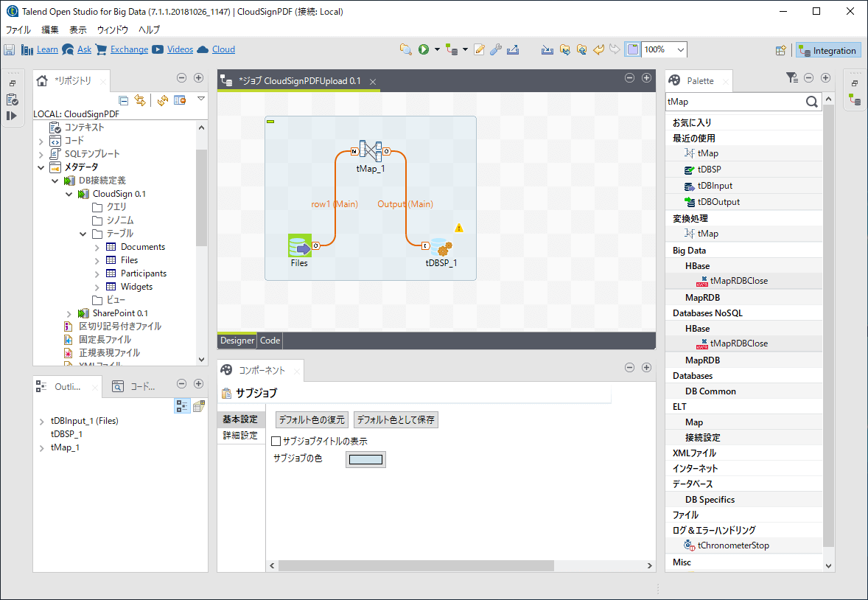
Task: Click the tMap search field in Palette
Action: coord(733,102)
